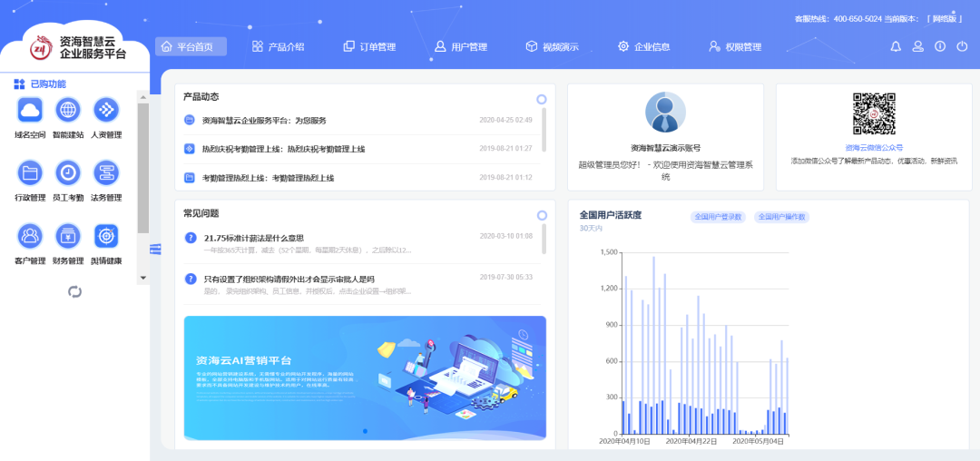Click the circle icon in 产品动态 panel
This screenshot has width=980, height=461.
(541, 99)
